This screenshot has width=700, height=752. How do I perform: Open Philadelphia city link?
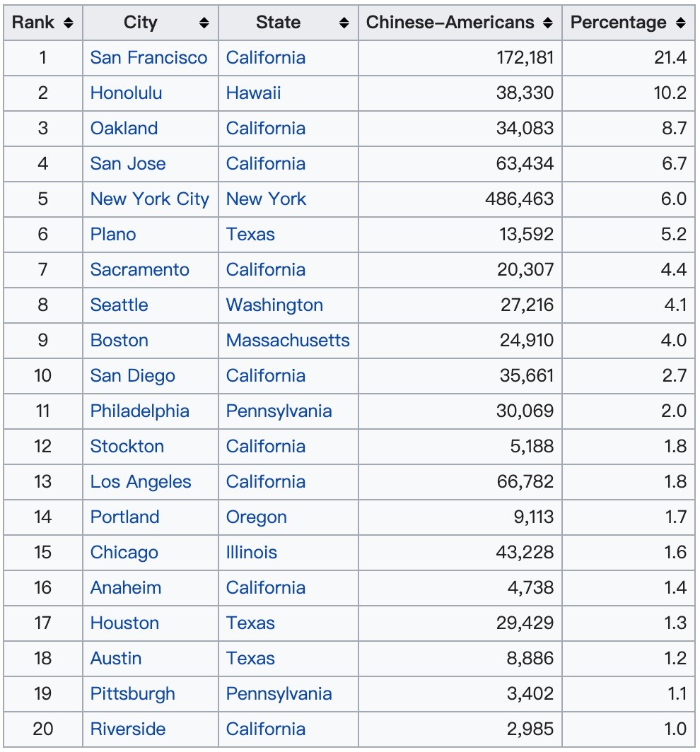point(139,411)
